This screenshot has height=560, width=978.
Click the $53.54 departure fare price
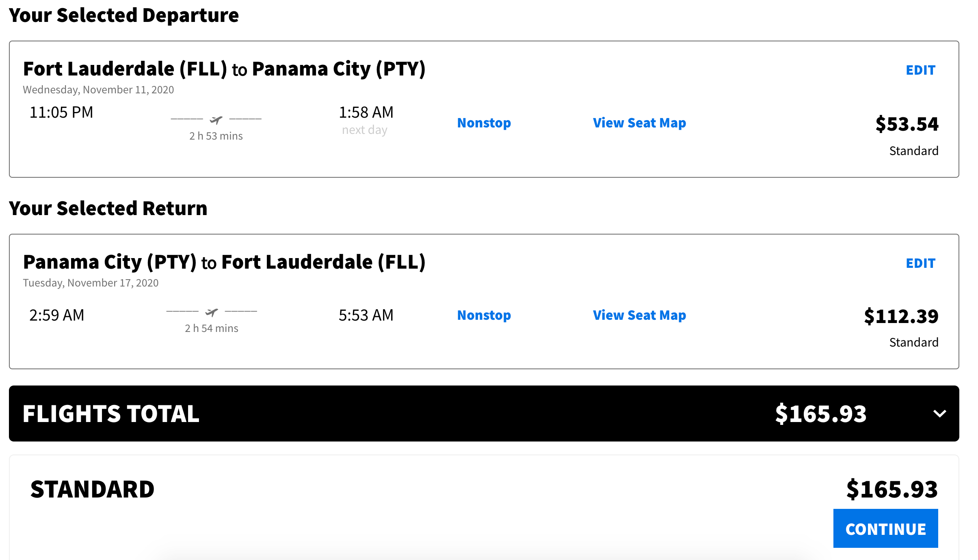(907, 124)
